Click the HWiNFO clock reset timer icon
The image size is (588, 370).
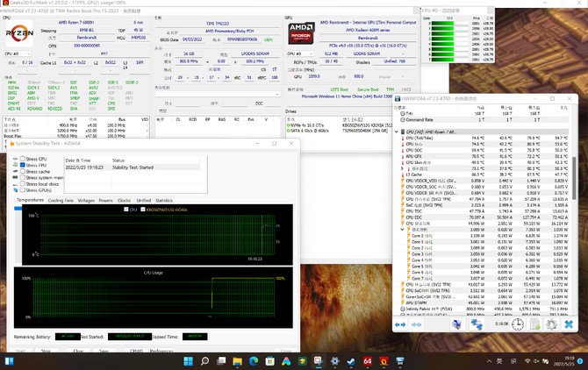pyautogui.click(x=518, y=324)
